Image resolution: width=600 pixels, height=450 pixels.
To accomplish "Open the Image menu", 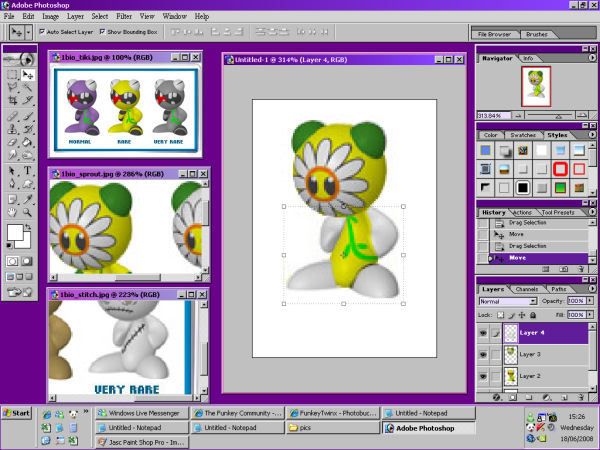I will 51,16.
